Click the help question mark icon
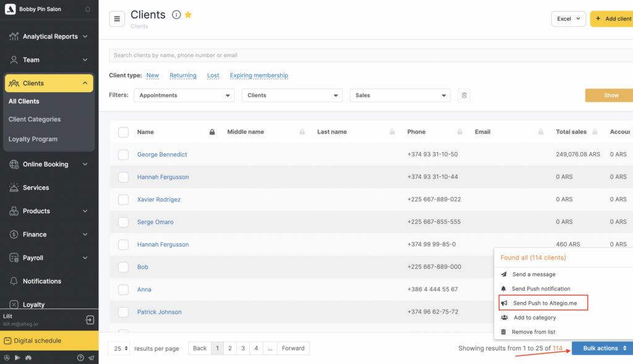The image size is (633, 364). click(80, 358)
